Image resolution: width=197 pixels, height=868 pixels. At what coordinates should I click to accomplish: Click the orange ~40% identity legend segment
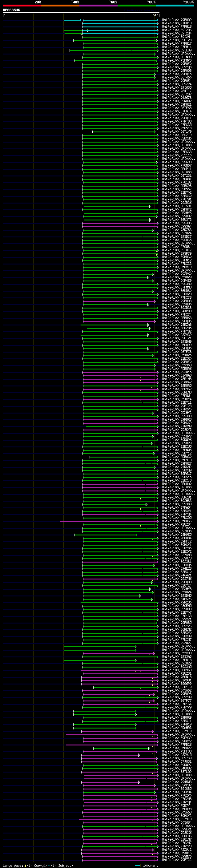coord(60,6)
